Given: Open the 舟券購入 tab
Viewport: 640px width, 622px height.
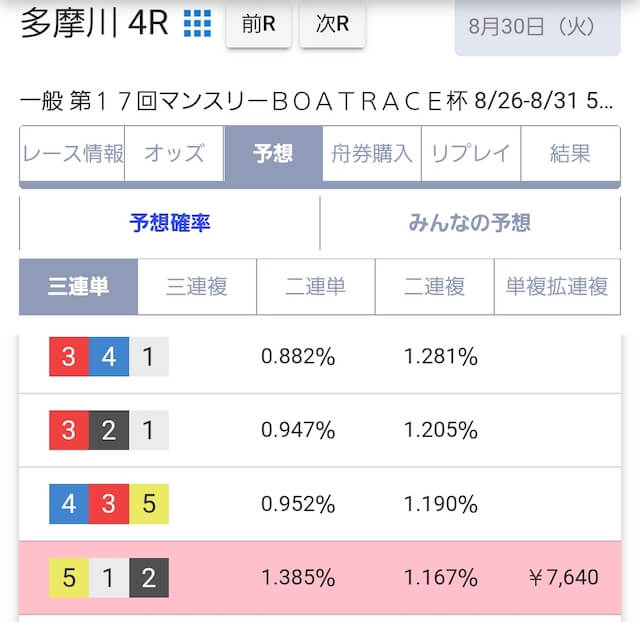Looking at the screenshot, I should 372,153.
